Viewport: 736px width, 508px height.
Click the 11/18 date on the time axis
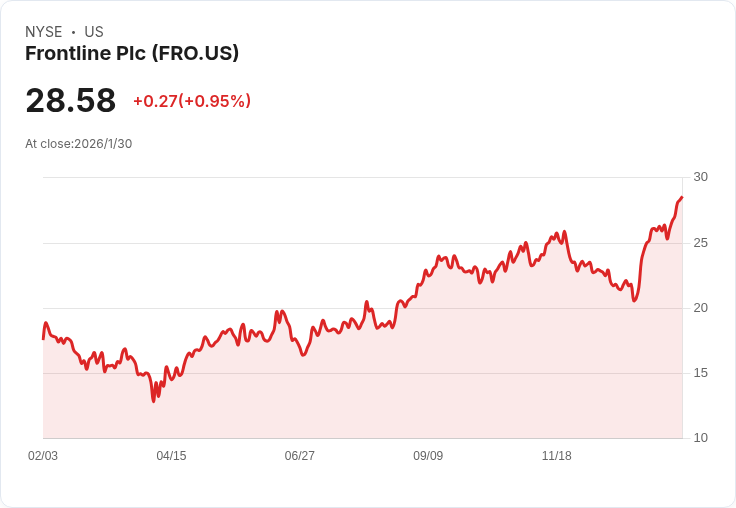[556, 456]
